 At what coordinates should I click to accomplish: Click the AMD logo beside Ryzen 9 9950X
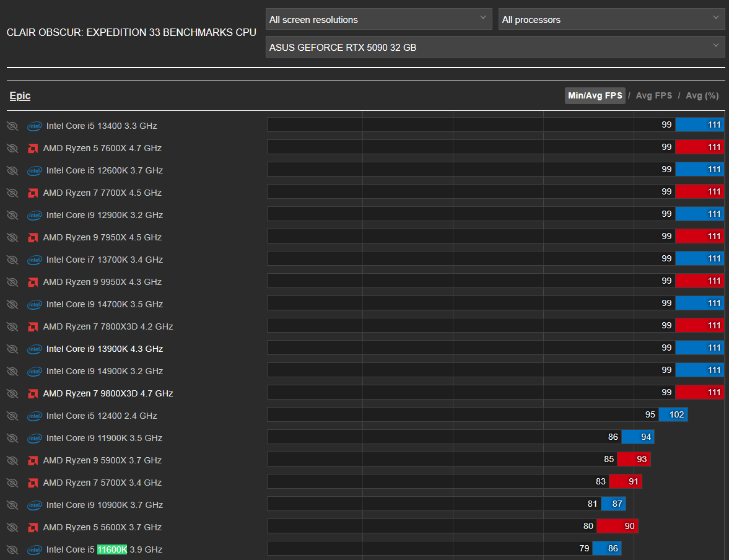click(33, 282)
